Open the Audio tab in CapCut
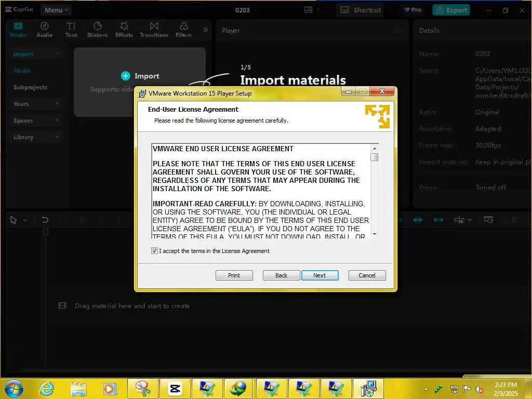The height and width of the screenshot is (399, 532). pyautogui.click(x=44, y=30)
